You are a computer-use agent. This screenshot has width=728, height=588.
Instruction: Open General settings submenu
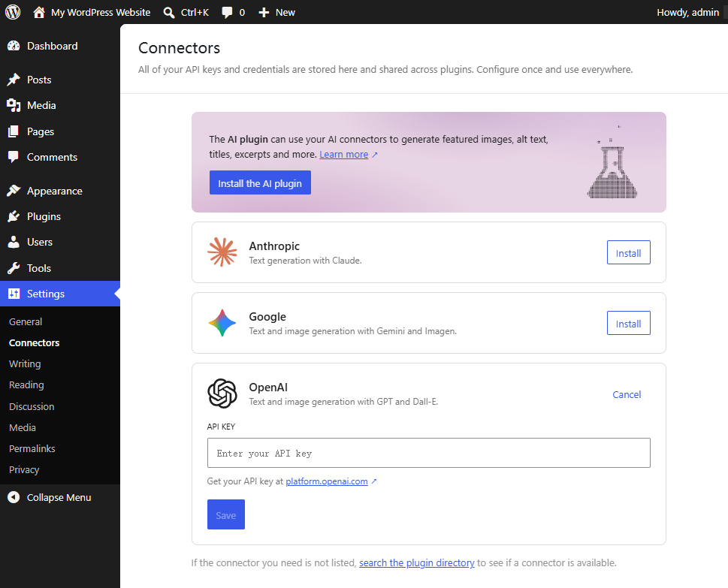point(26,321)
